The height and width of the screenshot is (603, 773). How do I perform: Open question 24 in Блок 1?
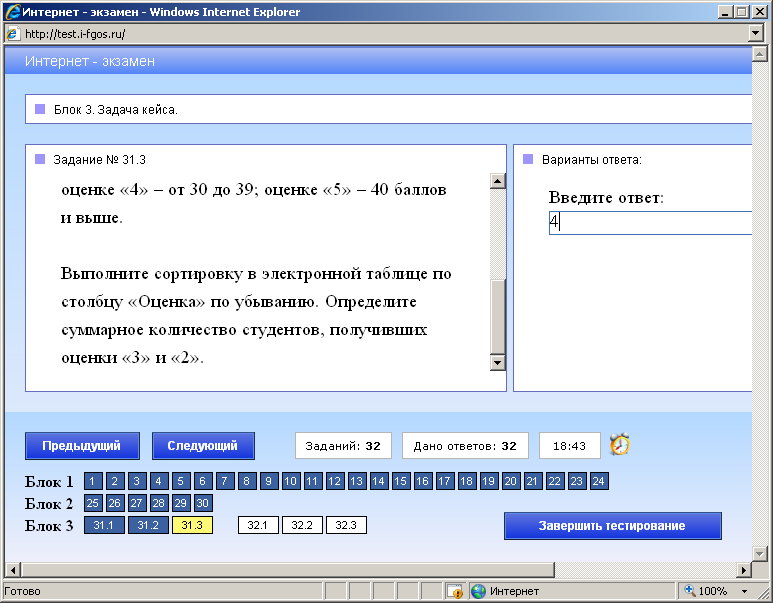[x=599, y=481]
